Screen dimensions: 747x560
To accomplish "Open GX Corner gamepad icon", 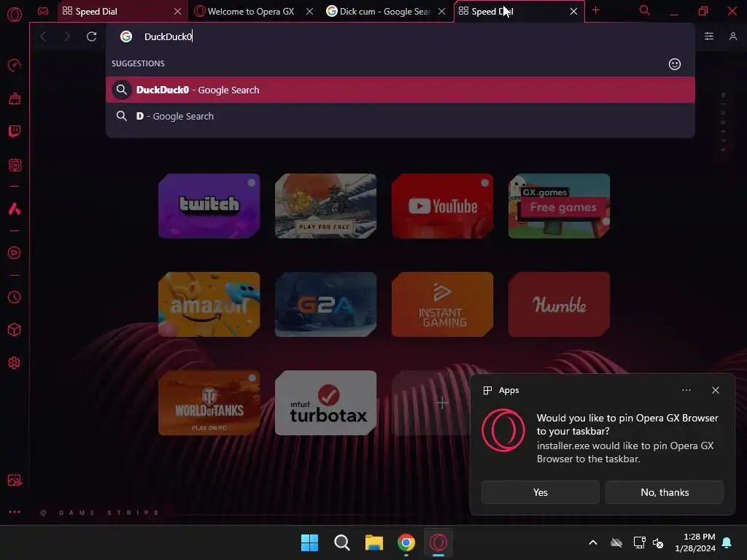I will tap(43, 11).
